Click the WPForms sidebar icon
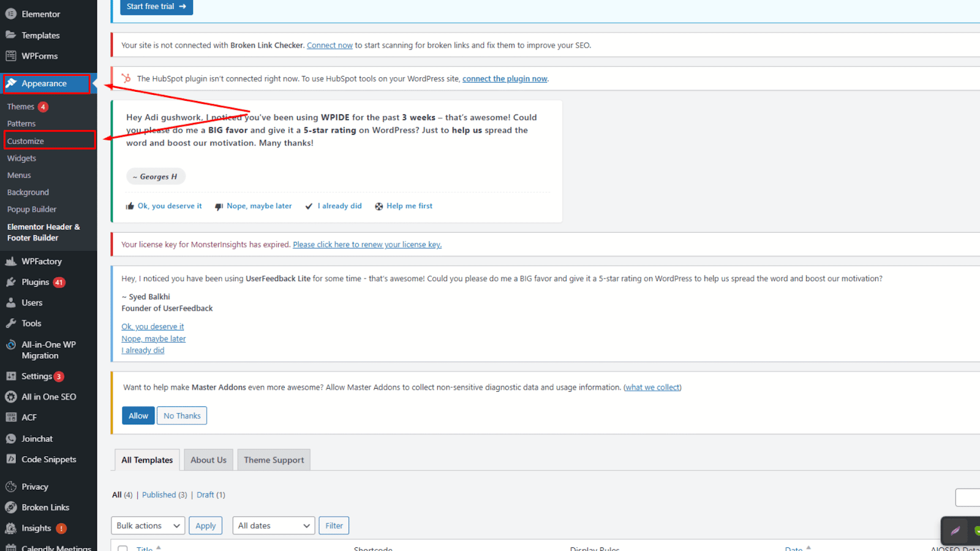980x551 pixels. [11, 56]
